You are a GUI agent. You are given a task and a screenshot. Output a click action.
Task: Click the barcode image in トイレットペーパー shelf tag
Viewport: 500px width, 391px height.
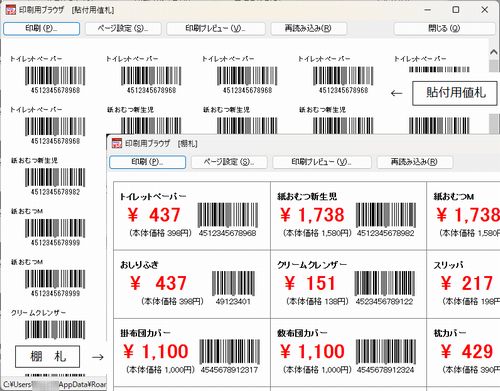point(228,215)
